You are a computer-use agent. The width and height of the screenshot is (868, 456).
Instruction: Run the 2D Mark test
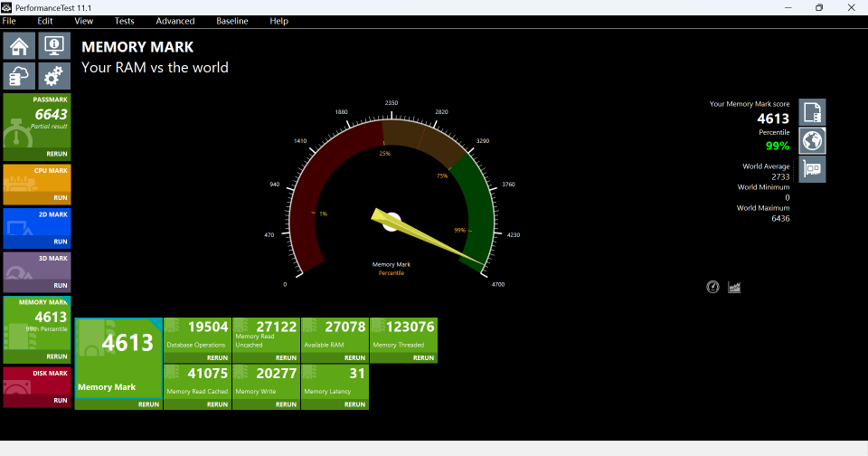pos(61,242)
